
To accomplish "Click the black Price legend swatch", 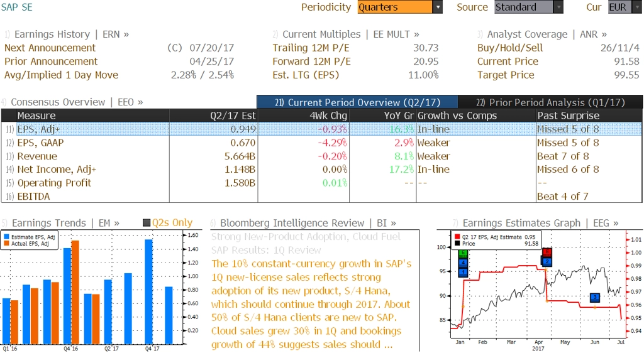I will pos(457,244).
